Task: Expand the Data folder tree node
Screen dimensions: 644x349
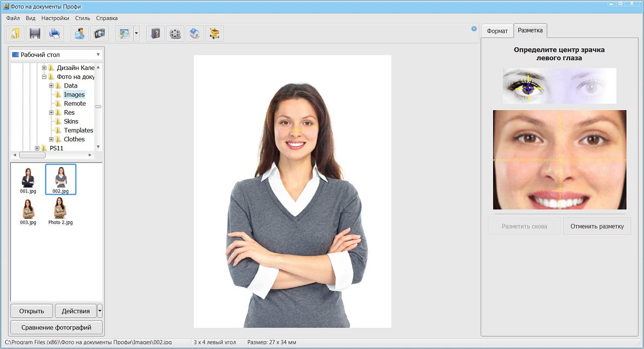Action: pyautogui.click(x=51, y=86)
